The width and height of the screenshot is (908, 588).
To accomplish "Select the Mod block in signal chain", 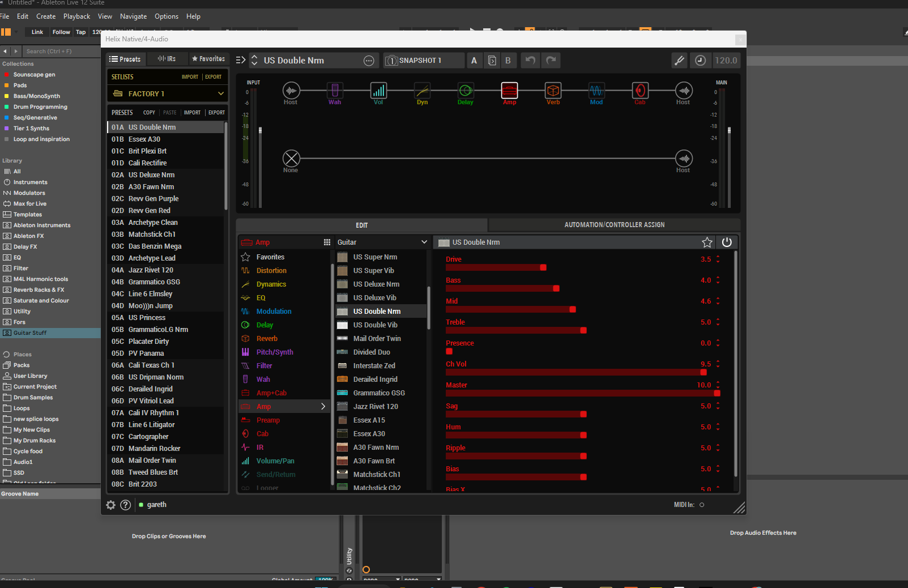I will [x=596, y=90].
